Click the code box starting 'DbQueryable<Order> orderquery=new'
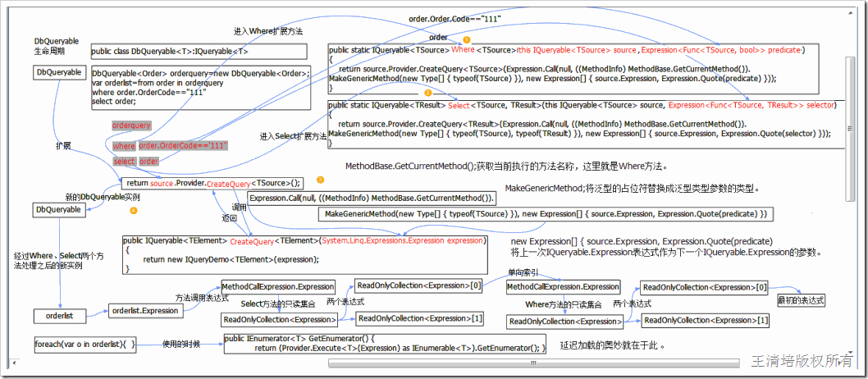This screenshot has width=868, height=379. 202,88
